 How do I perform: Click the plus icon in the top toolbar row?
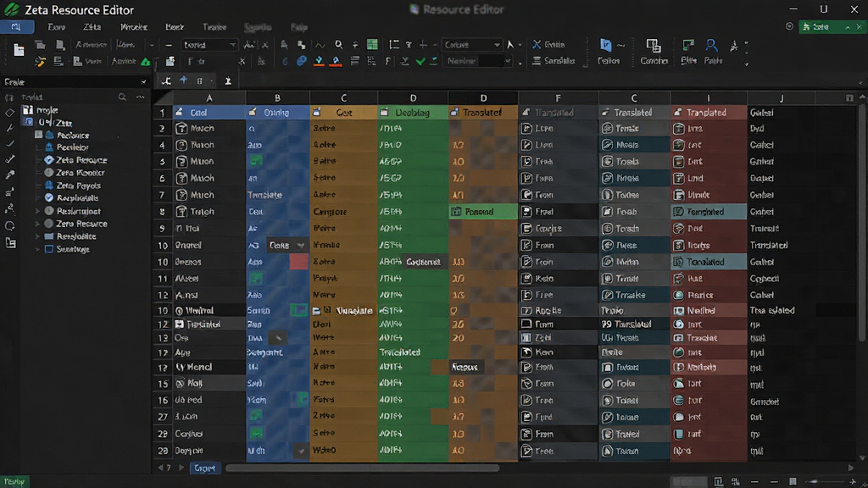coord(423,45)
